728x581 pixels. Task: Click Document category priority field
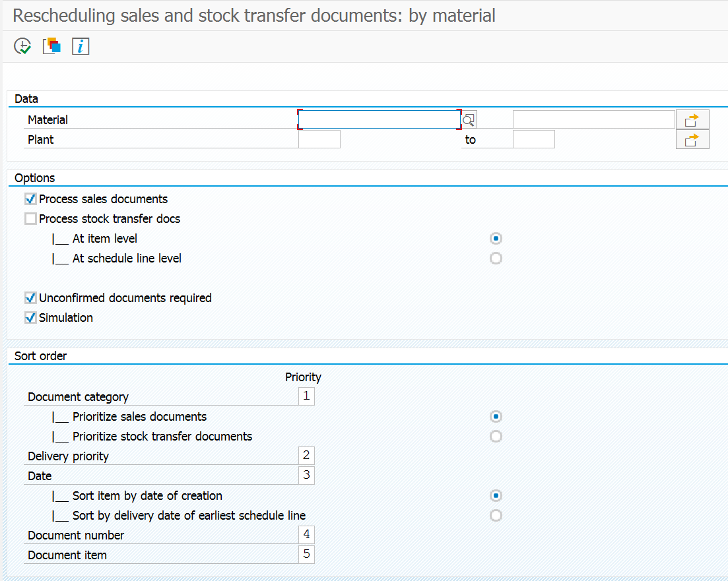click(306, 396)
